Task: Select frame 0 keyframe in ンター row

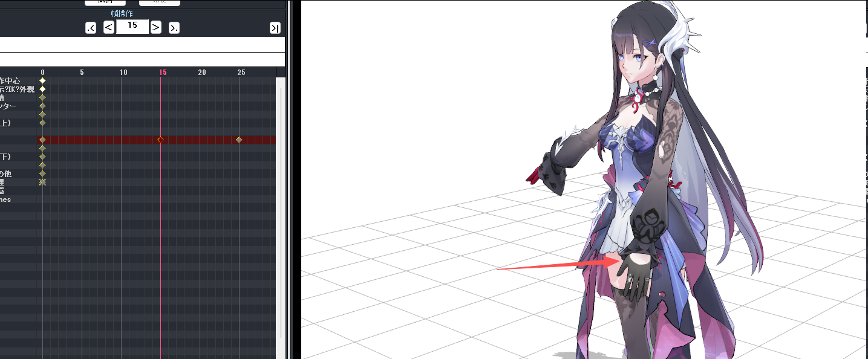Action: [42, 106]
